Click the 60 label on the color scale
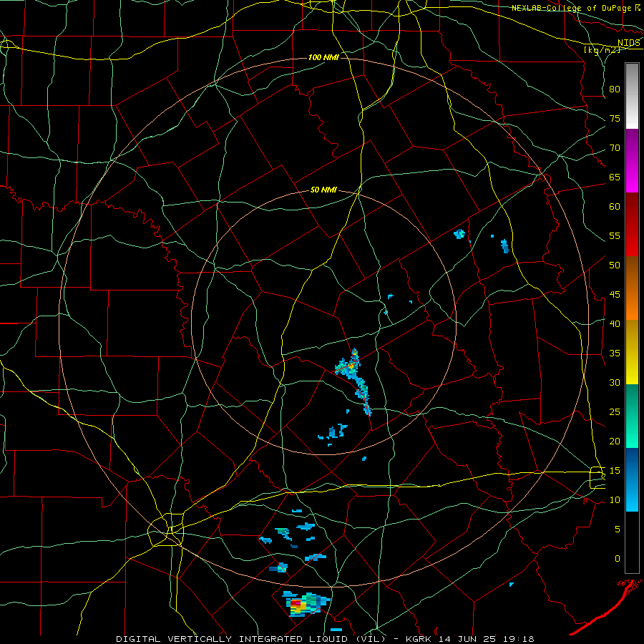The image size is (644, 644). pyautogui.click(x=615, y=207)
